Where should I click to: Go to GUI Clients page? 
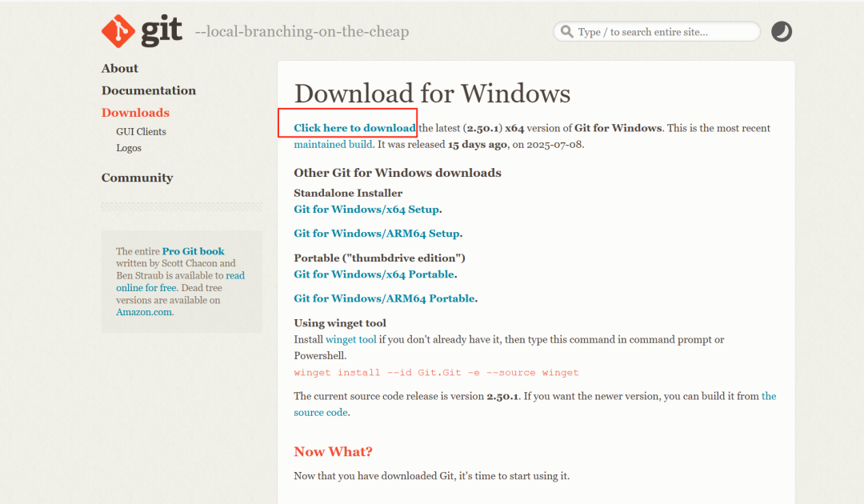point(141,132)
